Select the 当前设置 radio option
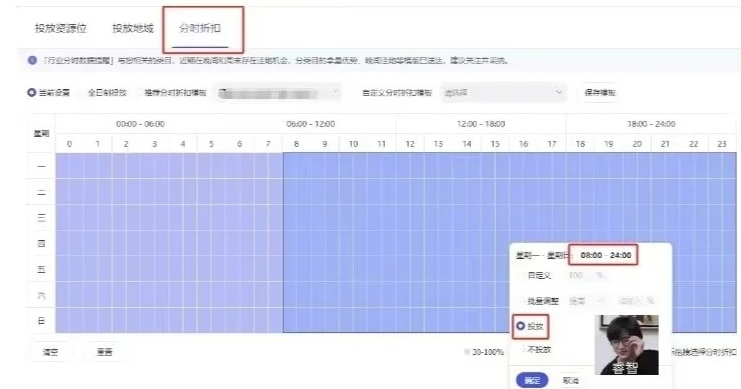The height and width of the screenshot is (389, 741). pos(31,93)
